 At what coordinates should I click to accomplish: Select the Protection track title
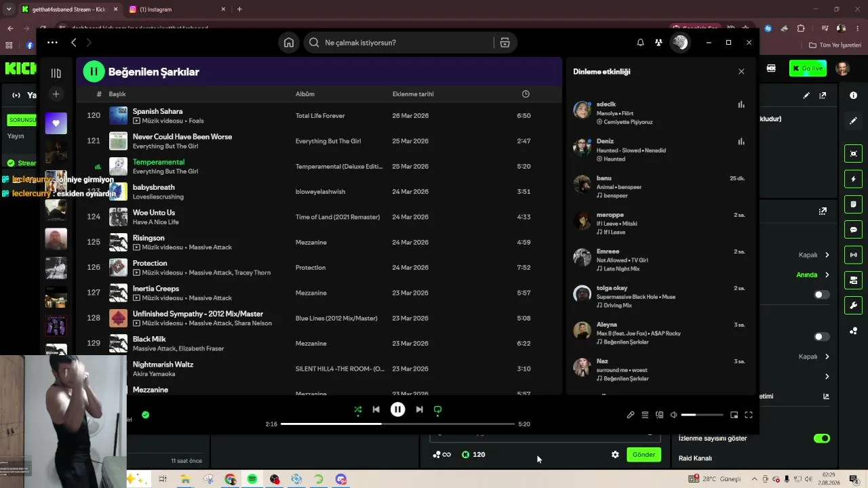pyautogui.click(x=150, y=263)
